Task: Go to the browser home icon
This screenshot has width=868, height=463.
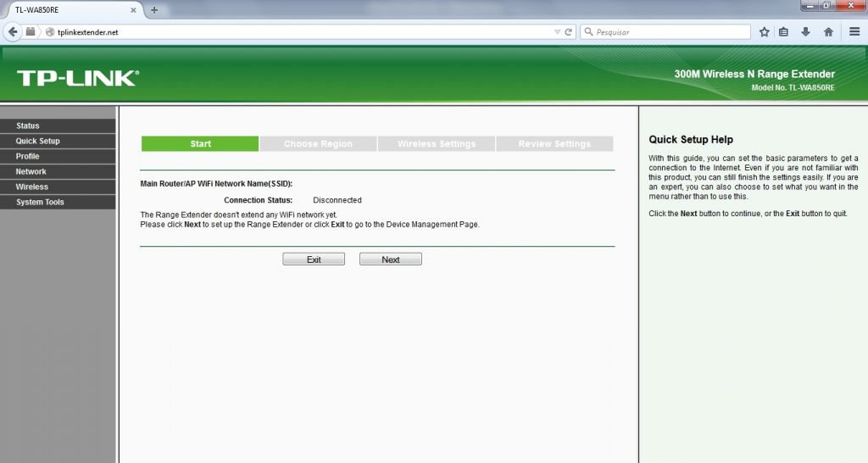Action: tap(828, 32)
